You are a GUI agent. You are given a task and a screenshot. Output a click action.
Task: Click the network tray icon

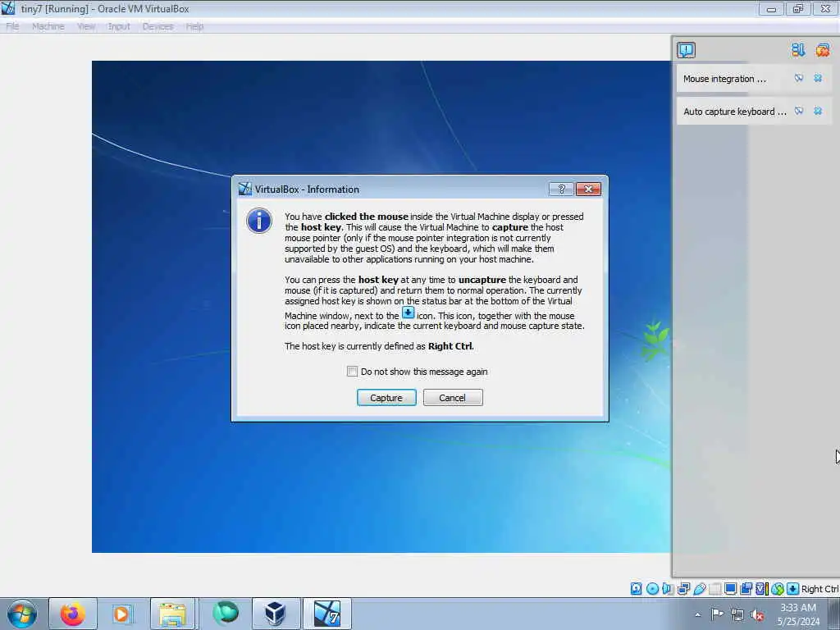tap(737, 614)
